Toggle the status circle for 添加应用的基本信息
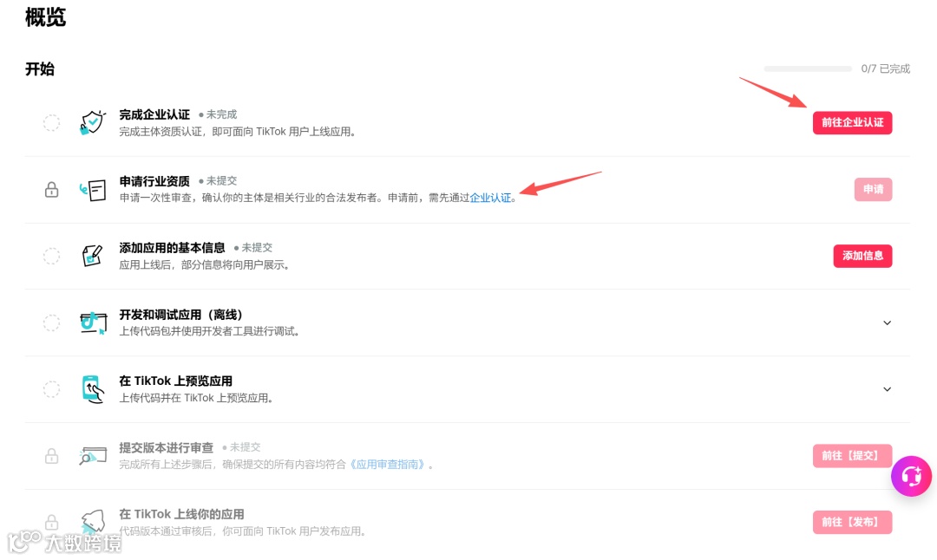Viewport: 937px width, 560px height. click(x=51, y=256)
